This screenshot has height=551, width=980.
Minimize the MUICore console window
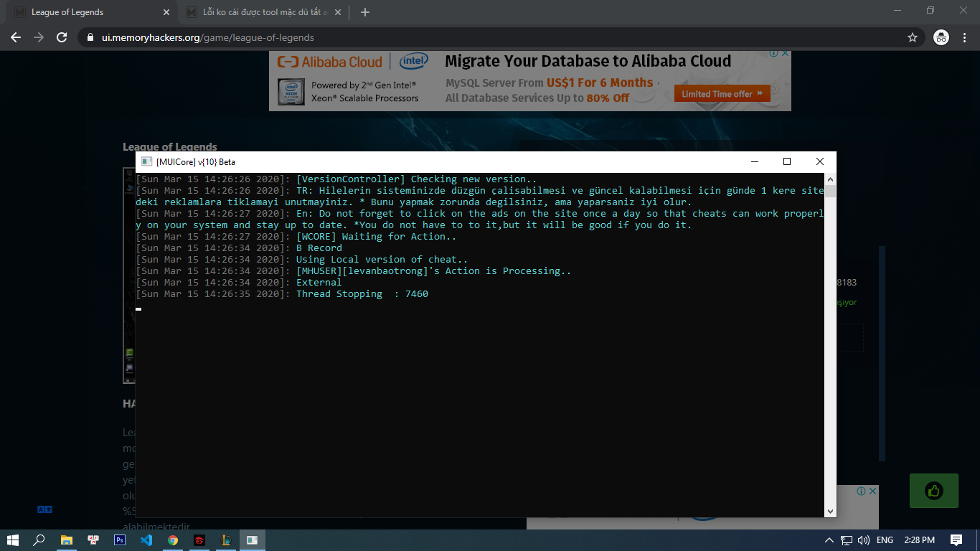point(754,161)
